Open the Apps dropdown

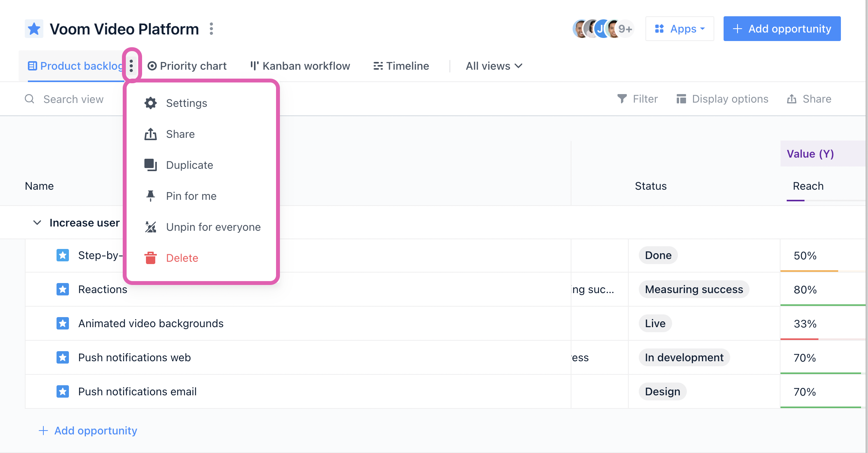click(679, 29)
